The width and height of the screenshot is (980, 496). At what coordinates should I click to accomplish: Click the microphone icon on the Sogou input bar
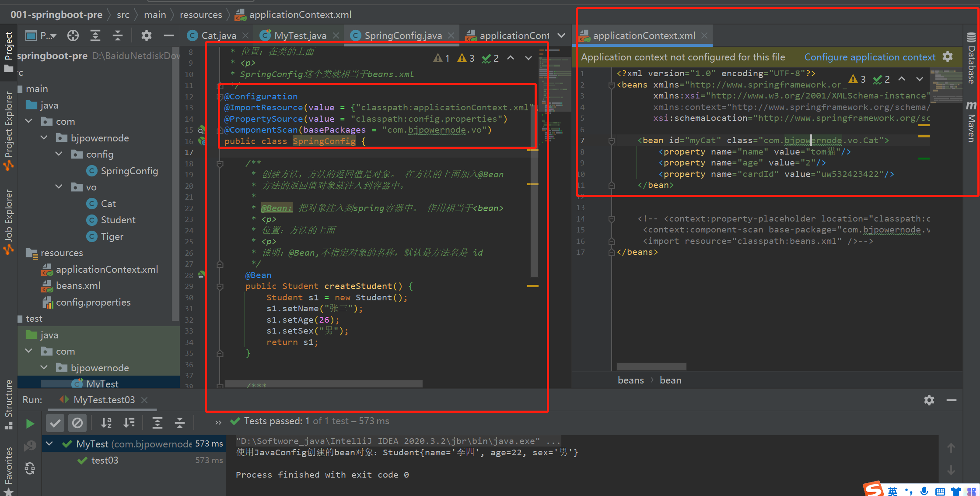pyautogui.click(x=924, y=491)
